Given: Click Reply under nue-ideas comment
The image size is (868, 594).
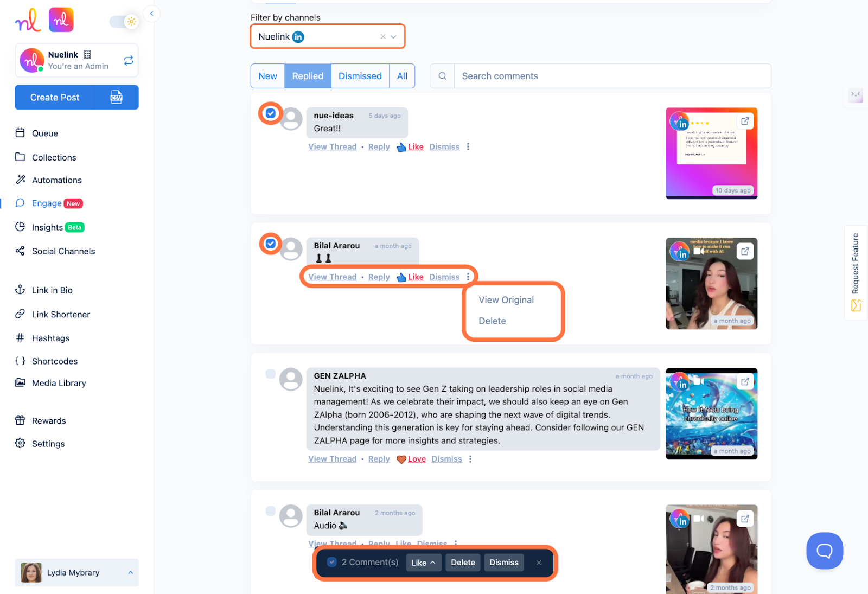Looking at the screenshot, I should coord(379,146).
